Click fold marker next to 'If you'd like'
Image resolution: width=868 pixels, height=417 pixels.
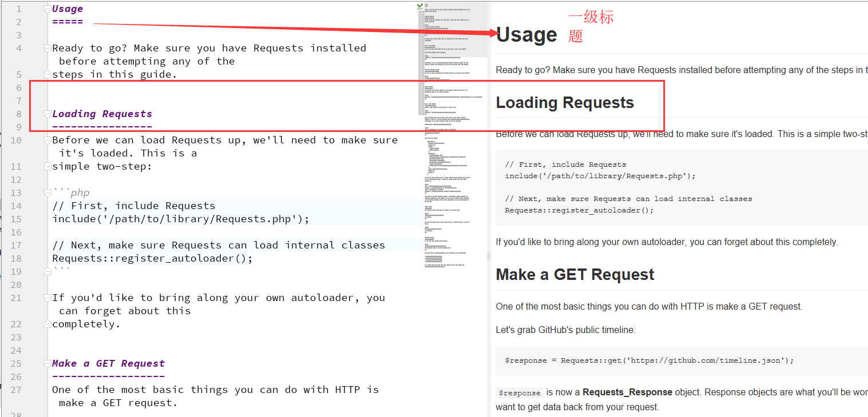(x=48, y=298)
